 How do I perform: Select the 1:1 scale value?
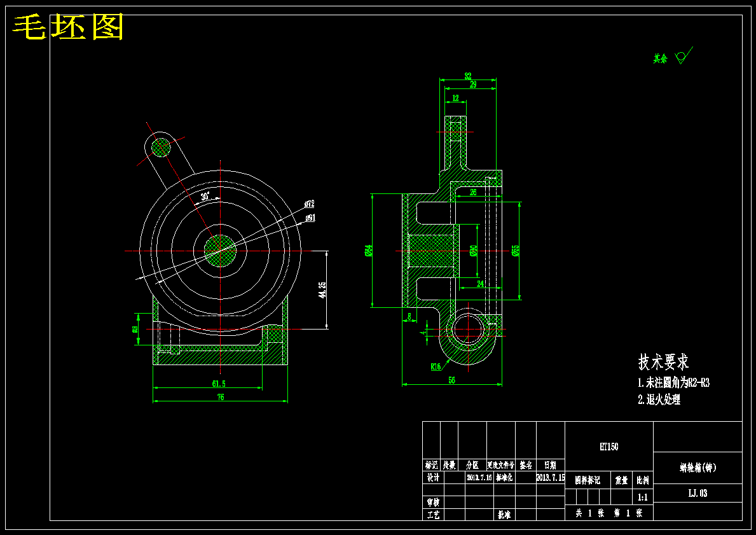(643, 497)
